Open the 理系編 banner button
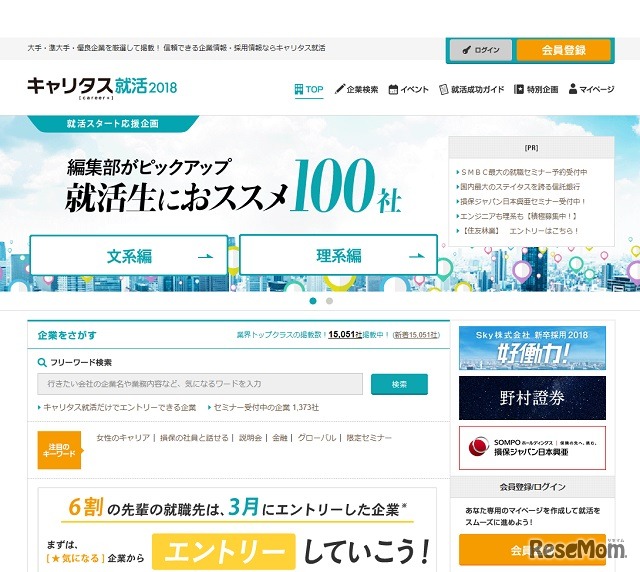Image resolution: width=640 pixels, height=572 pixels. coord(338,256)
